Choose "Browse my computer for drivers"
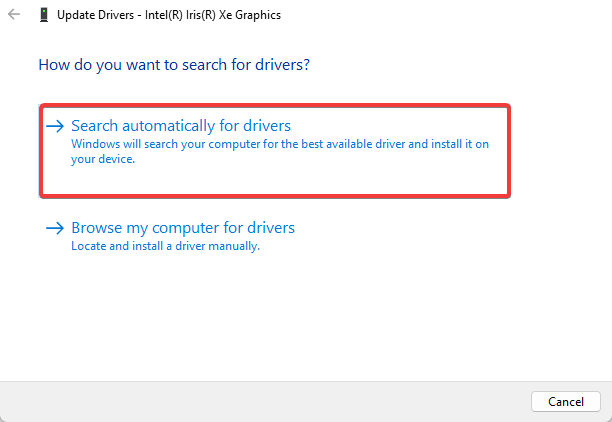 click(183, 228)
